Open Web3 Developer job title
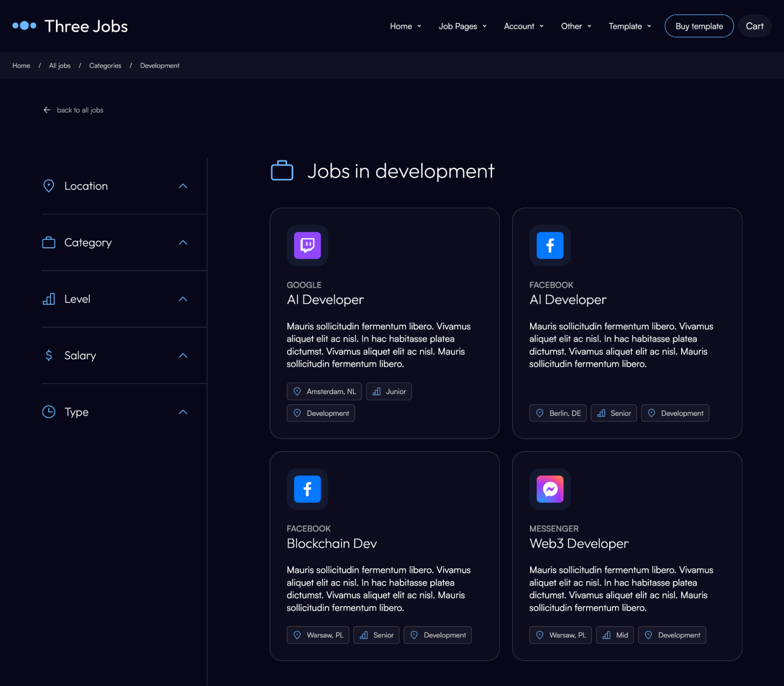The image size is (784, 686). click(579, 543)
